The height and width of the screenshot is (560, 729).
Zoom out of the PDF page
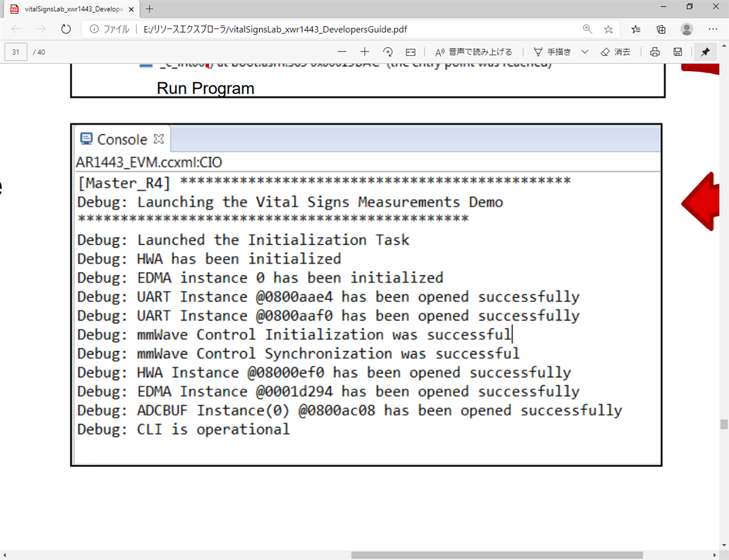[x=342, y=52]
